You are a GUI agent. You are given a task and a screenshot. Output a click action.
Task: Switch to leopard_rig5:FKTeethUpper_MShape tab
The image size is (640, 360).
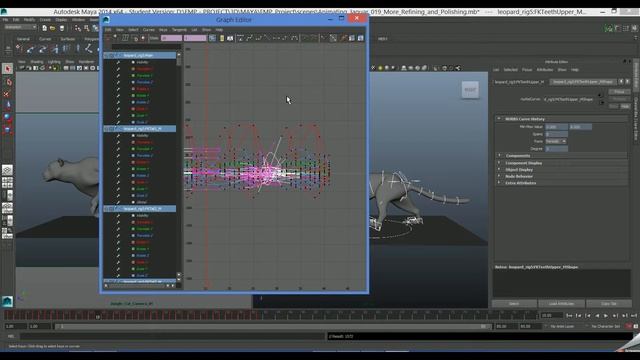583,82
